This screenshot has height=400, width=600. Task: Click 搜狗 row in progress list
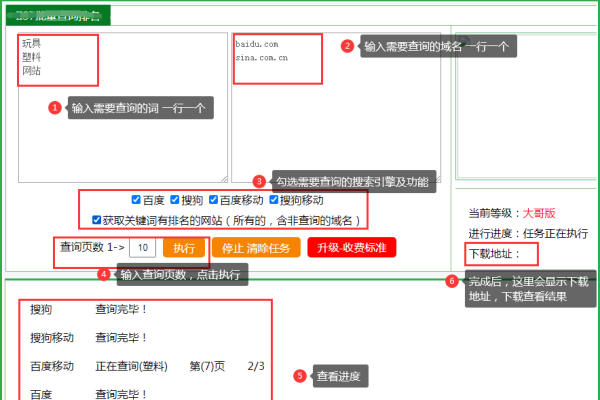(88, 309)
